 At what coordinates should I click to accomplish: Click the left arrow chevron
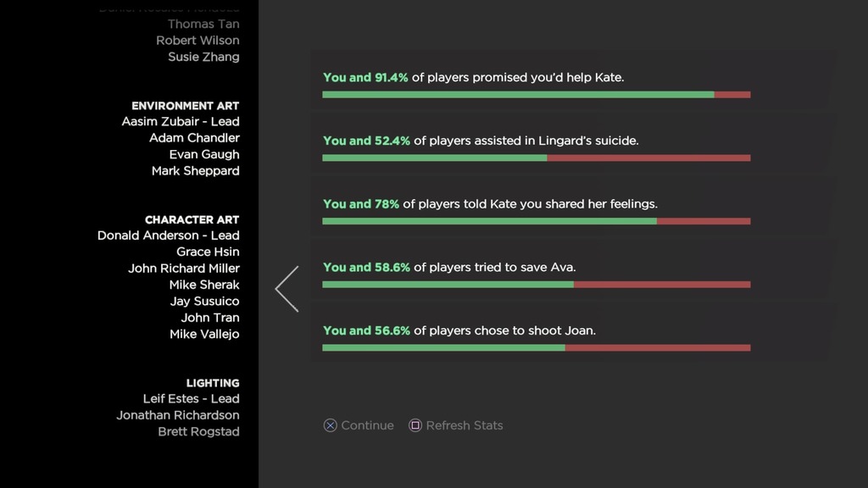coord(287,289)
